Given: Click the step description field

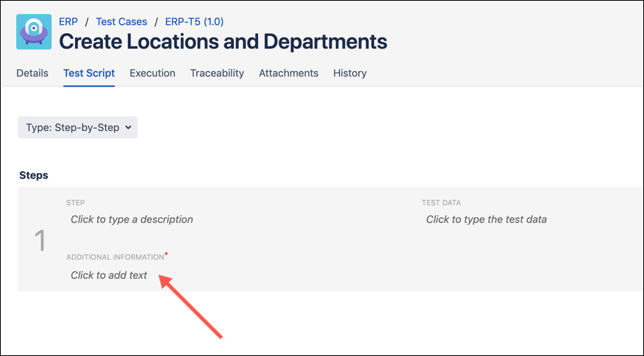Looking at the screenshot, I should point(132,219).
